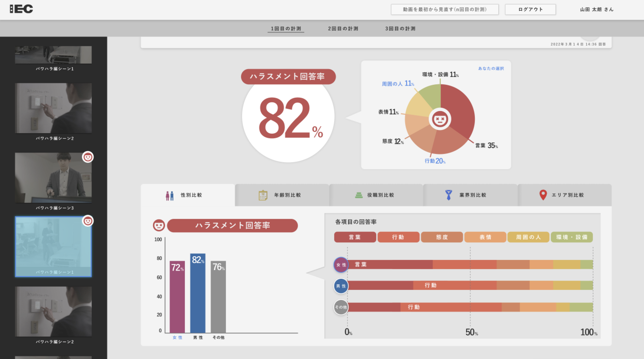
Task: Click the sad face icon beside ハラスメント回答率 heading
Action: click(159, 226)
